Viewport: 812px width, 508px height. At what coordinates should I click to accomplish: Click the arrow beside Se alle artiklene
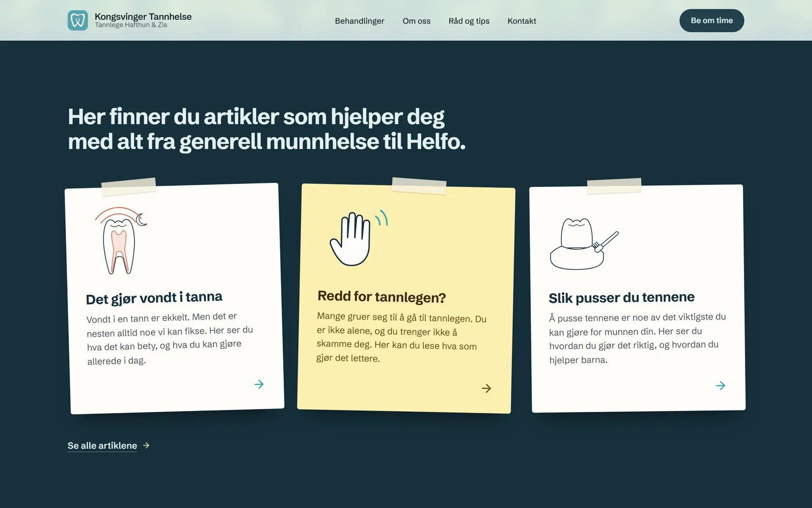146,446
